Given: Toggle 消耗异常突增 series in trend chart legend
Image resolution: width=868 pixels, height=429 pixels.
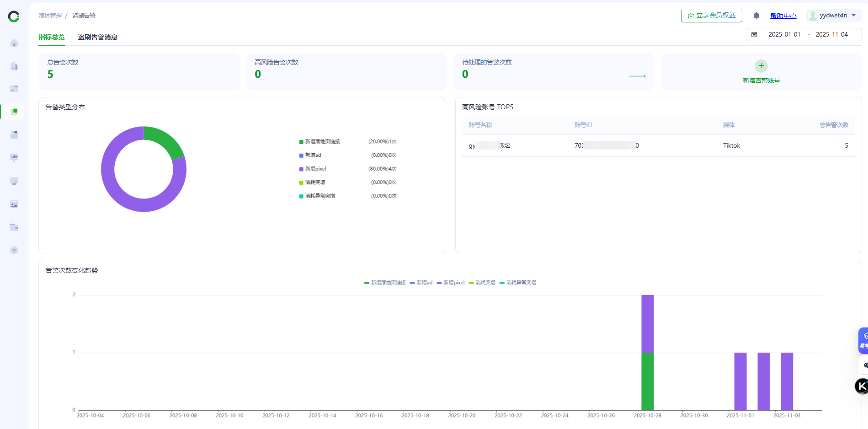Looking at the screenshot, I should [x=518, y=283].
